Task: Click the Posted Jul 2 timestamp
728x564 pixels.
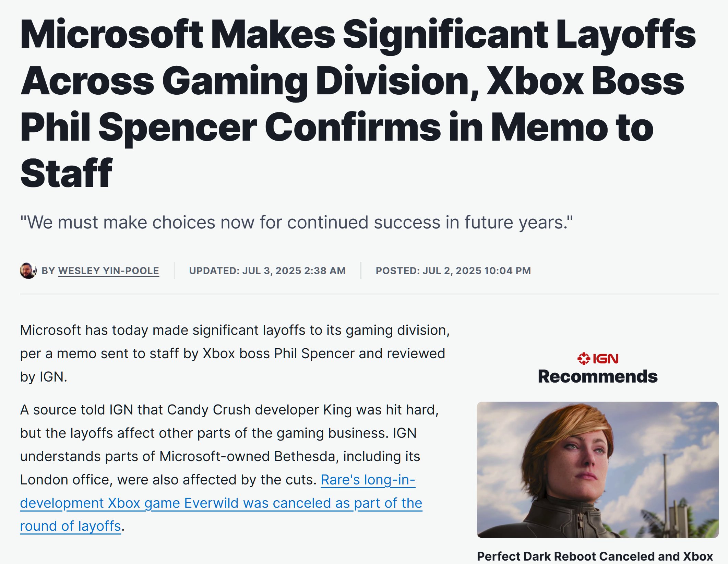Action: [453, 271]
